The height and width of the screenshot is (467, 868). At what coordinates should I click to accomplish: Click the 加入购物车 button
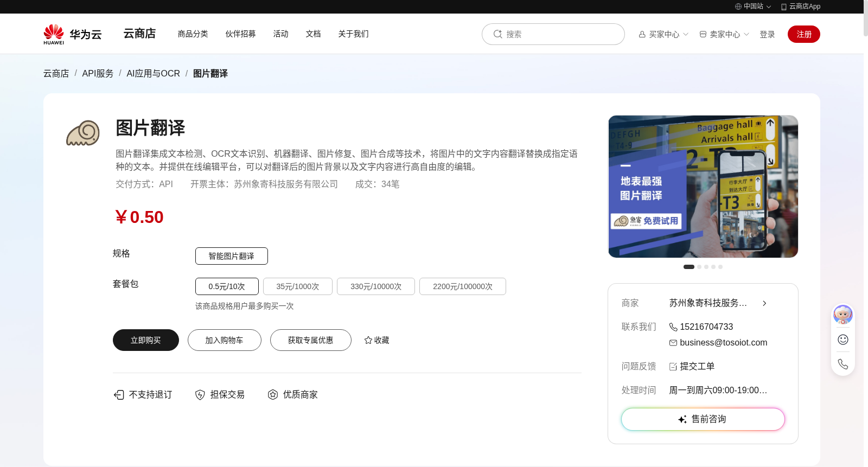(225, 340)
